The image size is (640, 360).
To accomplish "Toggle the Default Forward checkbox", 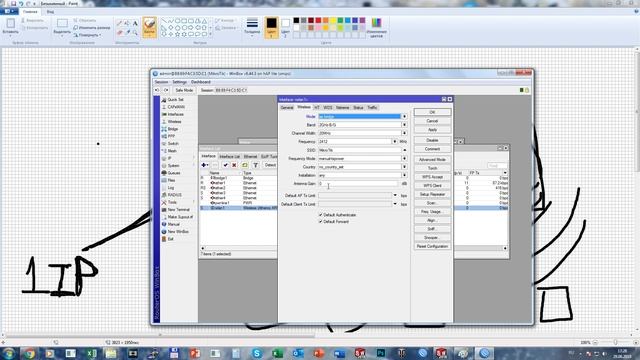I will [320, 222].
